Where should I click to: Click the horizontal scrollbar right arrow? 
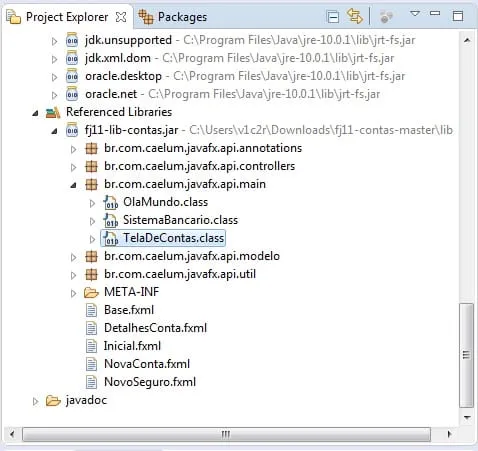tap(449, 434)
